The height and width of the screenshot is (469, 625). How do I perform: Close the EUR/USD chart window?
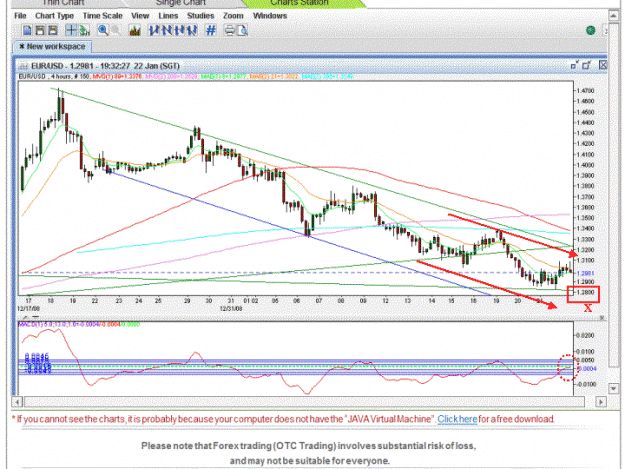[x=602, y=65]
